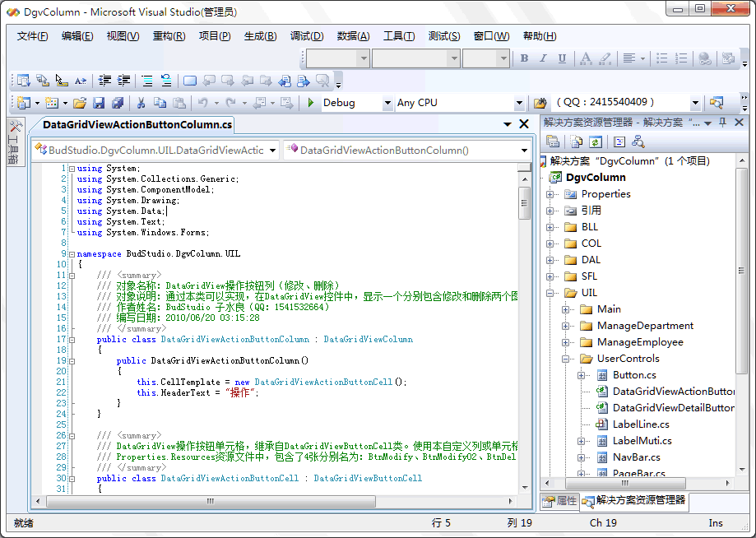756x538 pixels.
Task: Click the Complete Word (A→) icon
Action: 81,81
